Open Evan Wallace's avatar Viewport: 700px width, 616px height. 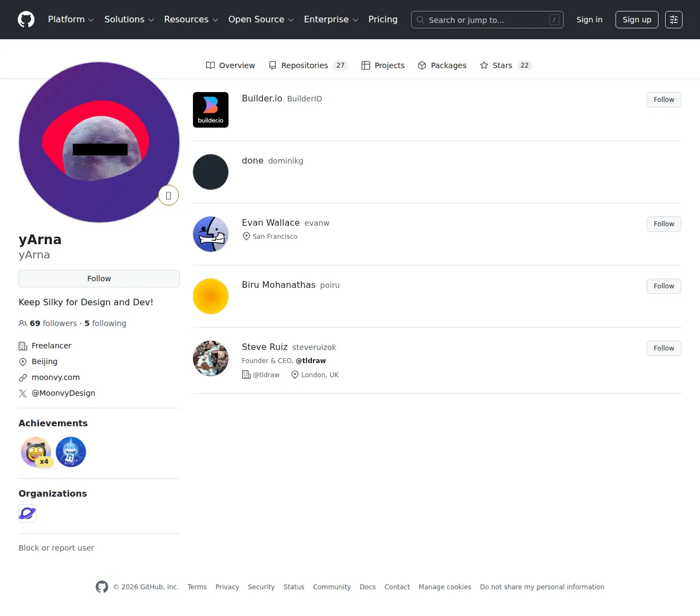pos(210,234)
